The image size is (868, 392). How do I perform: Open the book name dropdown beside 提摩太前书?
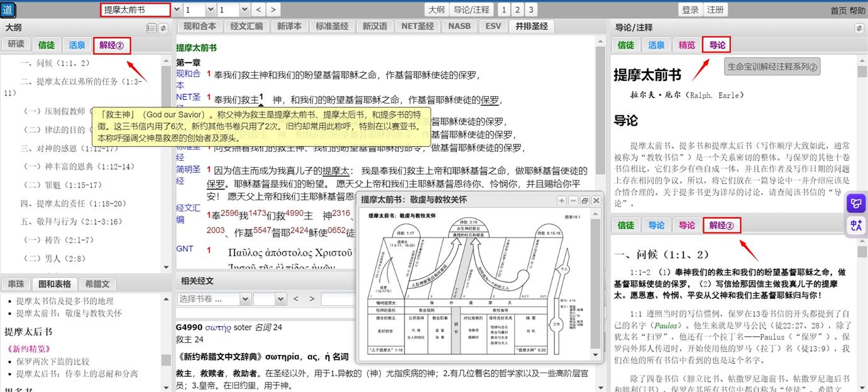[177, 9]
